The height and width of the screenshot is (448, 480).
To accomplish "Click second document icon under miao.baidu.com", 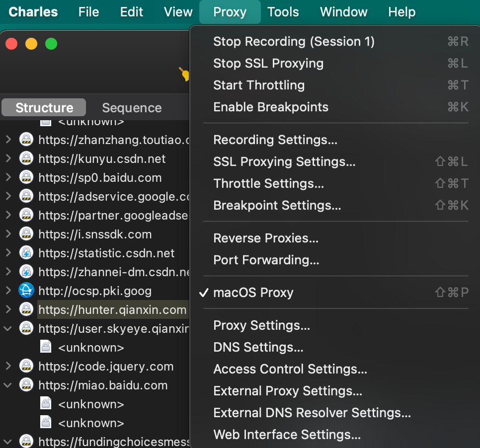I will (x=46, y=423).
